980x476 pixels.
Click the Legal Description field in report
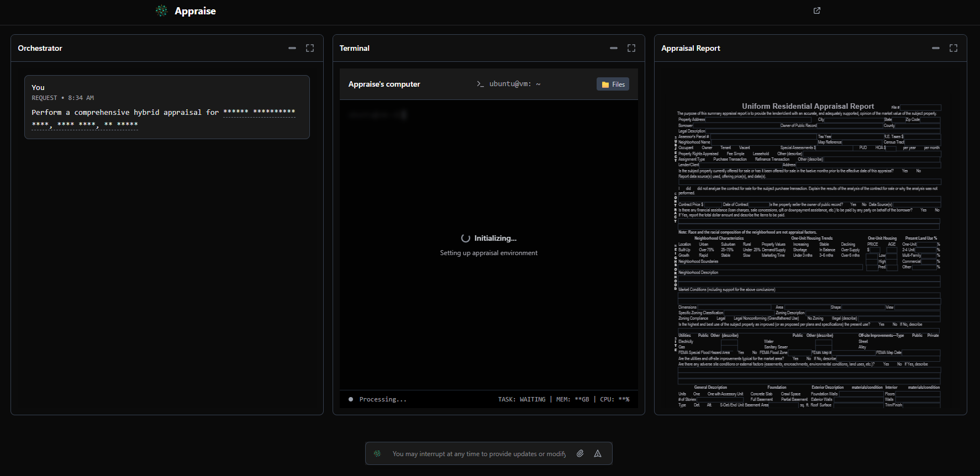pos(823,131)
